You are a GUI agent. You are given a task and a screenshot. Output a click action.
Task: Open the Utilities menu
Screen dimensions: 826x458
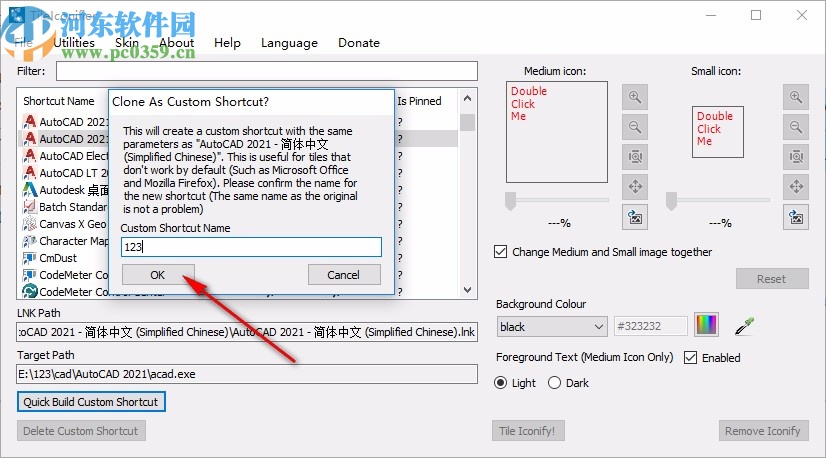click(74, 43)
